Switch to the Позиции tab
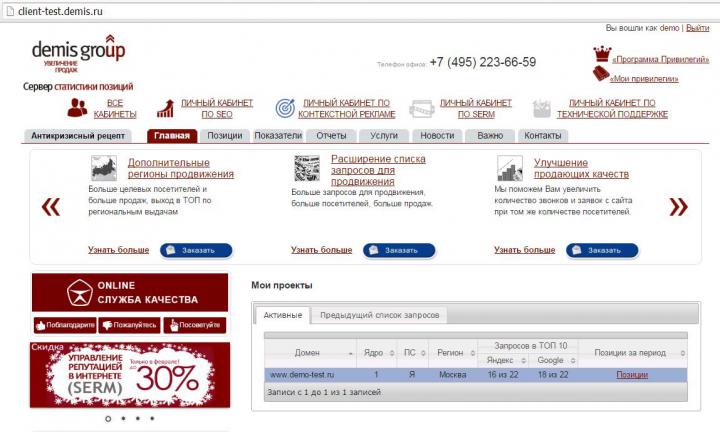This screenshot has height=432, width=720. [225, 136]
